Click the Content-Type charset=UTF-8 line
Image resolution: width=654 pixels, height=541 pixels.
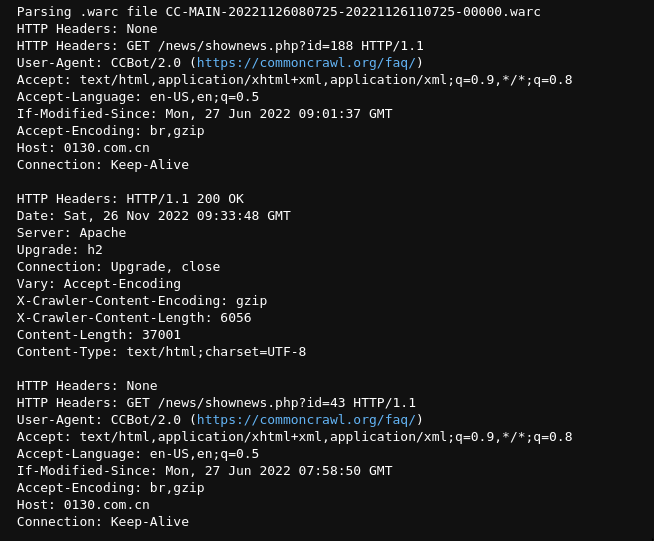pos(161,352)
